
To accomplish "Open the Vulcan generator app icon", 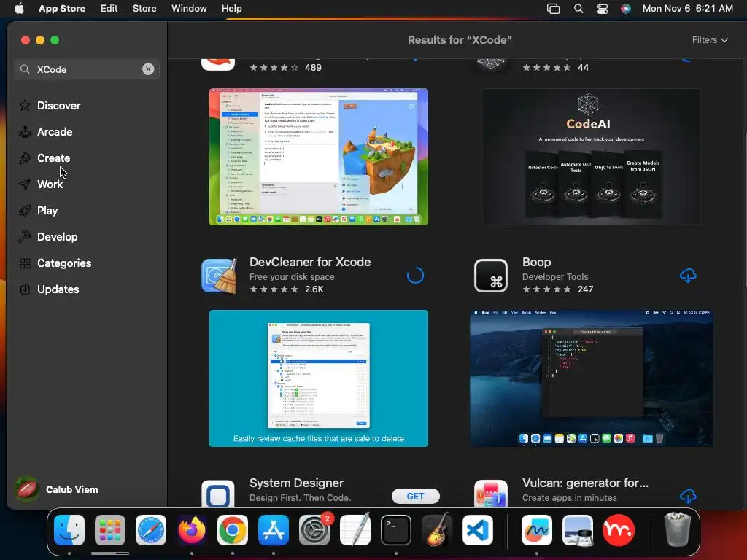I will pos(491,494).
